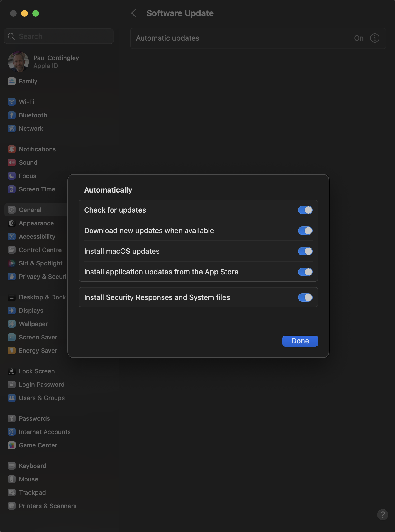Viewport: 395px width, 532px height.
Task: Toggle Install Security Responses and System files
Action: point(305,297)
